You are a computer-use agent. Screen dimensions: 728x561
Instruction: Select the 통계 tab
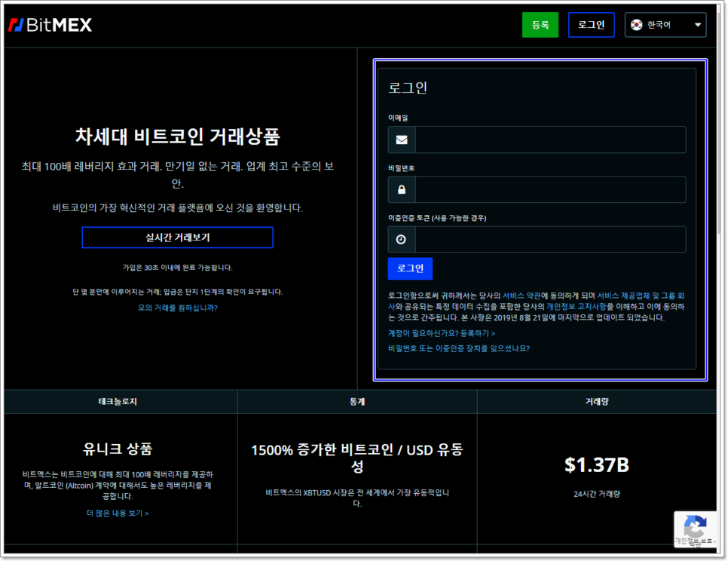tap(357, 402)
